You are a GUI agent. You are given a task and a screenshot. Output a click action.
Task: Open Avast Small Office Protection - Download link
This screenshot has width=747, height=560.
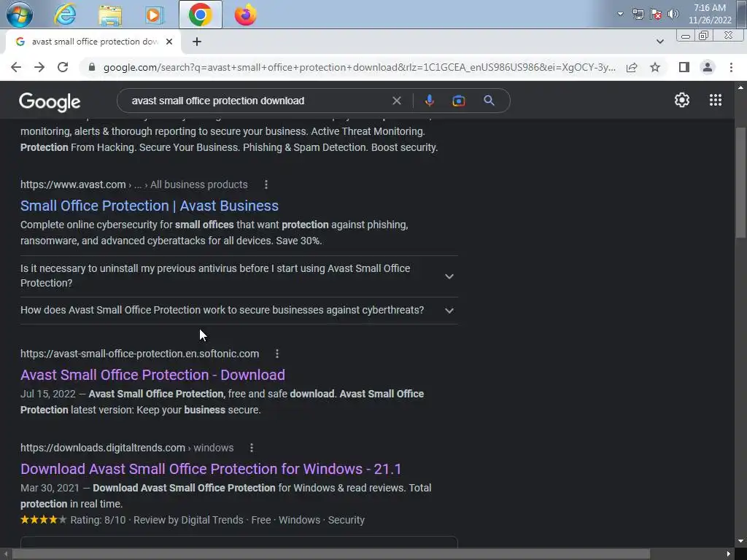pos(152,375)
